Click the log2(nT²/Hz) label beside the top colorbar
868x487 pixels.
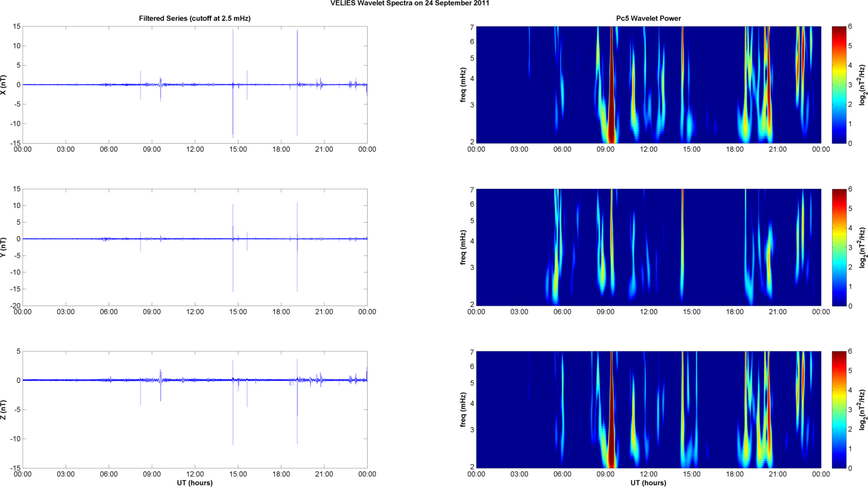(x=863, y=85)
